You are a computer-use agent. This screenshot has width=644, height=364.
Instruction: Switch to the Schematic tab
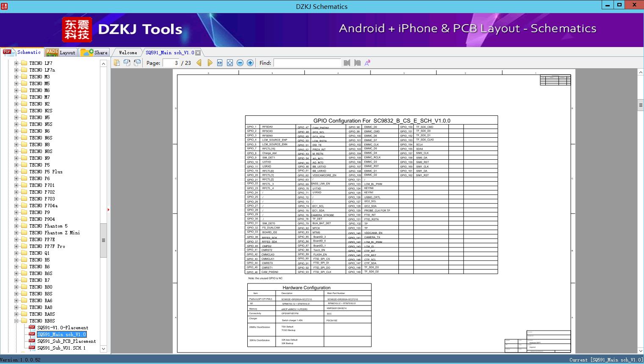pyautogui.click(x=22, y=52)
